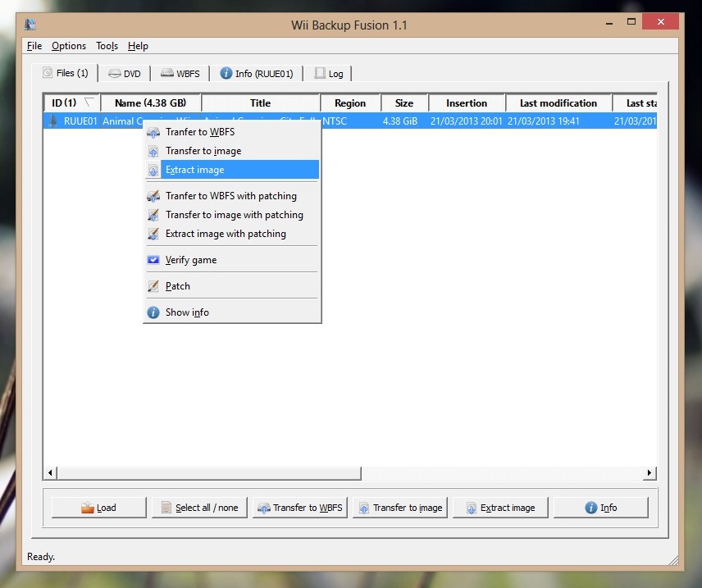702x588 pixels.
Task: Click icon beside Tranfer to WBFS with patching
Action: [153, 196]
